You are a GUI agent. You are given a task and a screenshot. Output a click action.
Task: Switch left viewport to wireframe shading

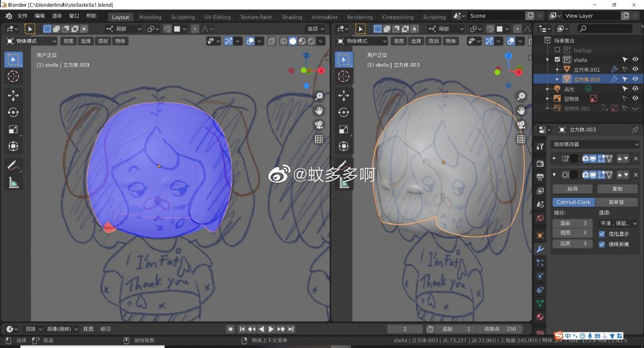[x=284, y=41]
